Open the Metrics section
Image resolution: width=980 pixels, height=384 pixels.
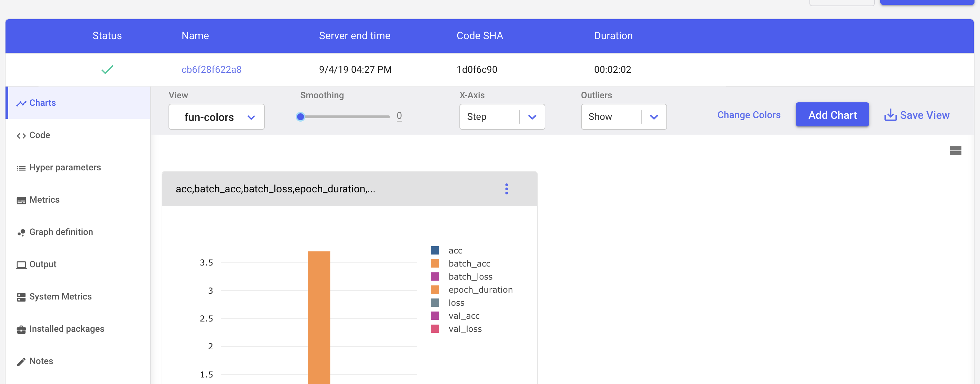[x=78, y=200]
